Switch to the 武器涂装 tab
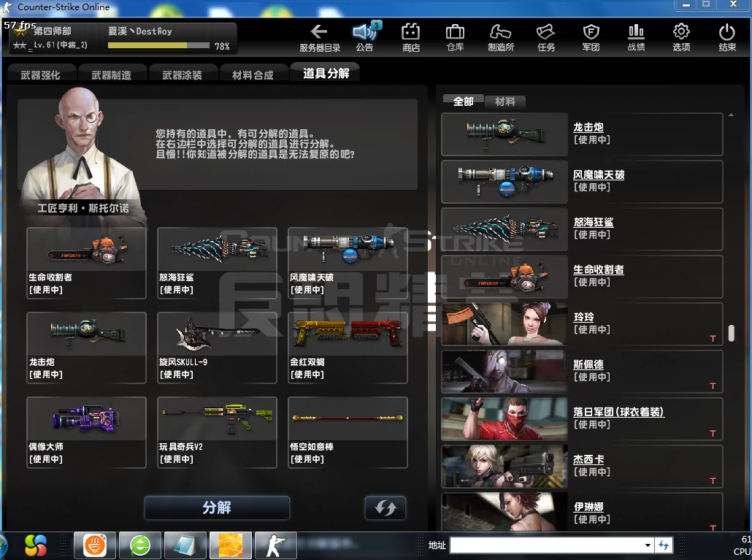Image resolution: width=752 pixels, height=560 pixels. tap(183, 74)
